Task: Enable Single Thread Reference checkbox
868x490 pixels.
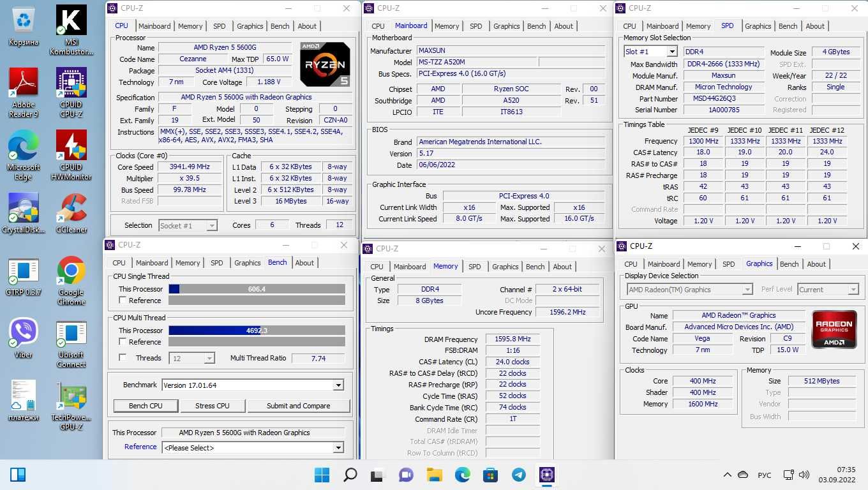Action: (x=123, y=301)
